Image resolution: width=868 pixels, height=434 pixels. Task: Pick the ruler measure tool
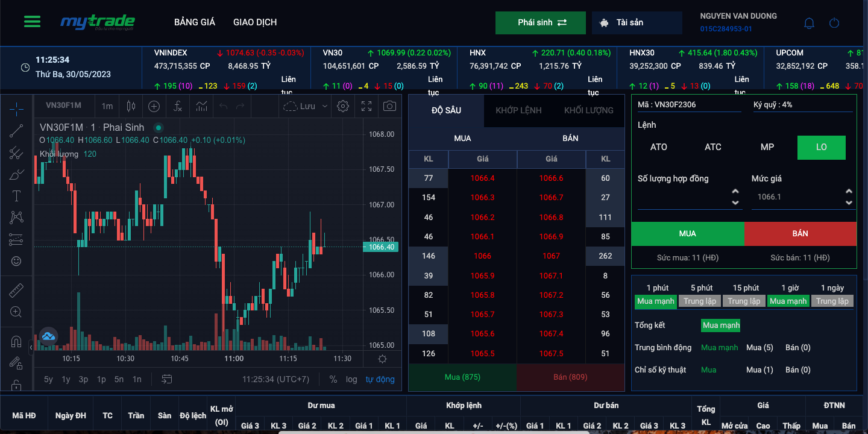tap(16, 291)
